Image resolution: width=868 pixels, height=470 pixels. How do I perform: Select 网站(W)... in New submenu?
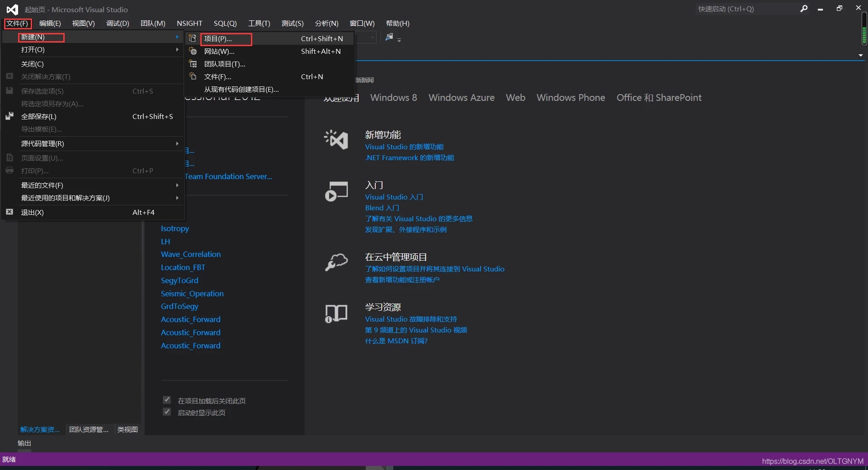269,52
